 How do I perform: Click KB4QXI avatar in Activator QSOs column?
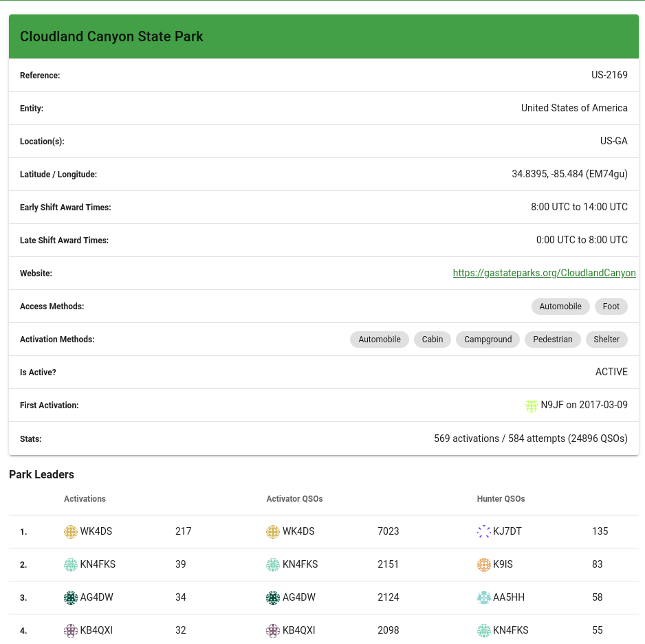click(273, 630)
